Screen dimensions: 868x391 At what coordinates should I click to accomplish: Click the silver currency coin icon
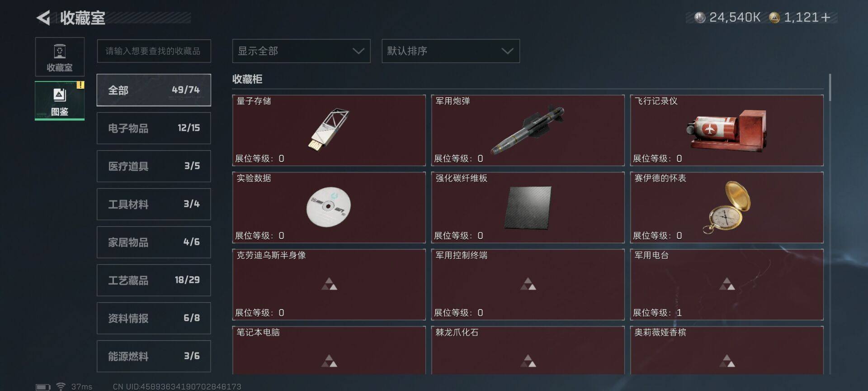pos(700,18)
